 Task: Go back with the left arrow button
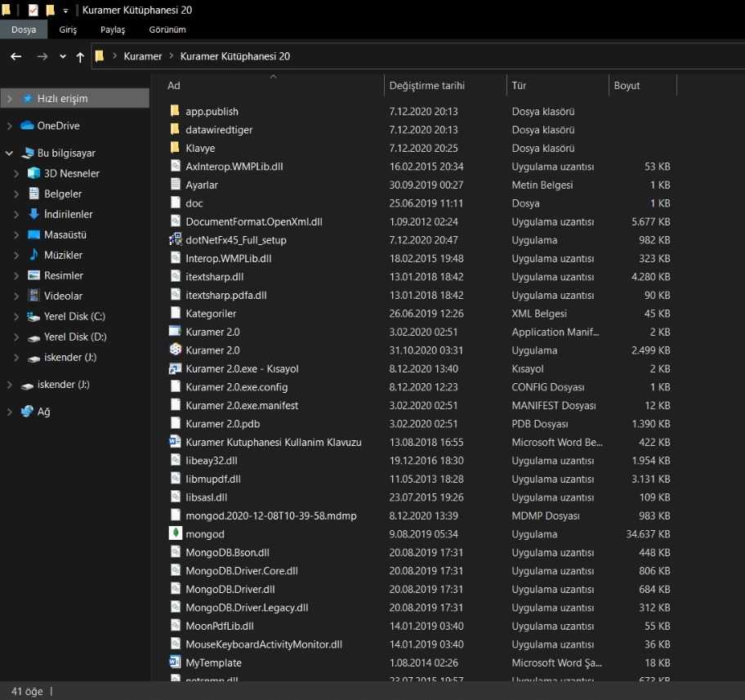pyautogui.click(x=16, y=56)
